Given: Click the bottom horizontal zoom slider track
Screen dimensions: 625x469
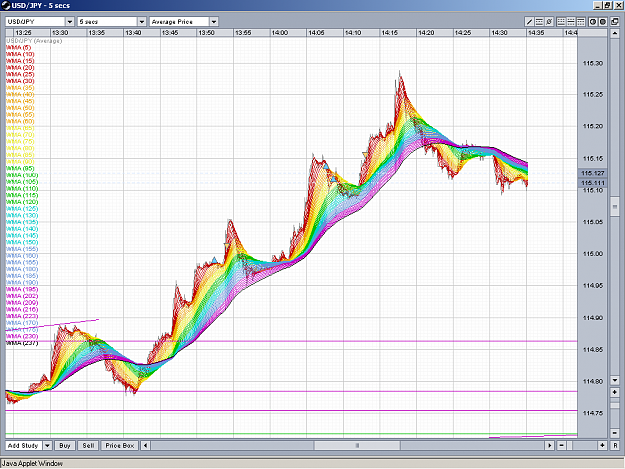Looking at the screenshot, I should tap(582, 445).
